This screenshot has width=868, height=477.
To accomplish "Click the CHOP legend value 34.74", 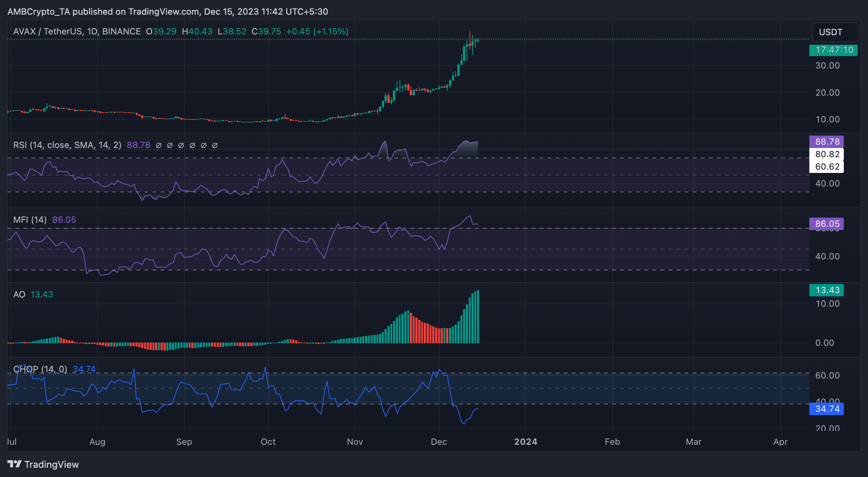I will 84,369.
